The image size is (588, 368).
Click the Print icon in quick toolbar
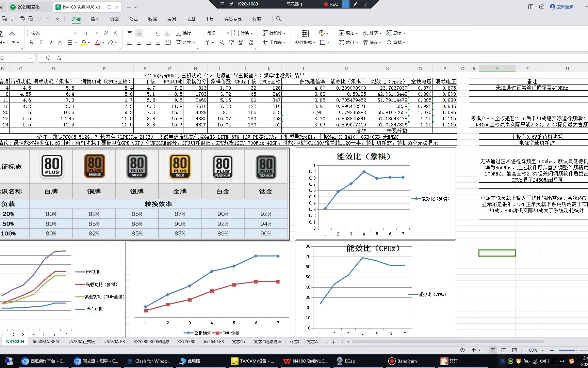22,19
